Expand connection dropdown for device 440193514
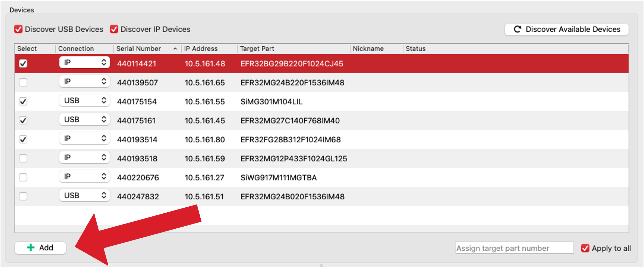Image resolution: width=644 pixels, height=268 pixels. (84, 139)
